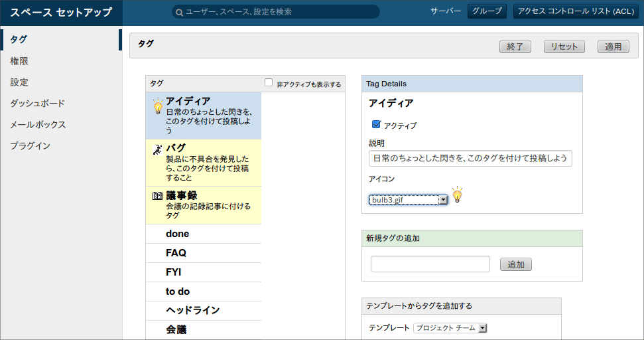Click the 終了 button
The image size is (644, 340).
515,46
